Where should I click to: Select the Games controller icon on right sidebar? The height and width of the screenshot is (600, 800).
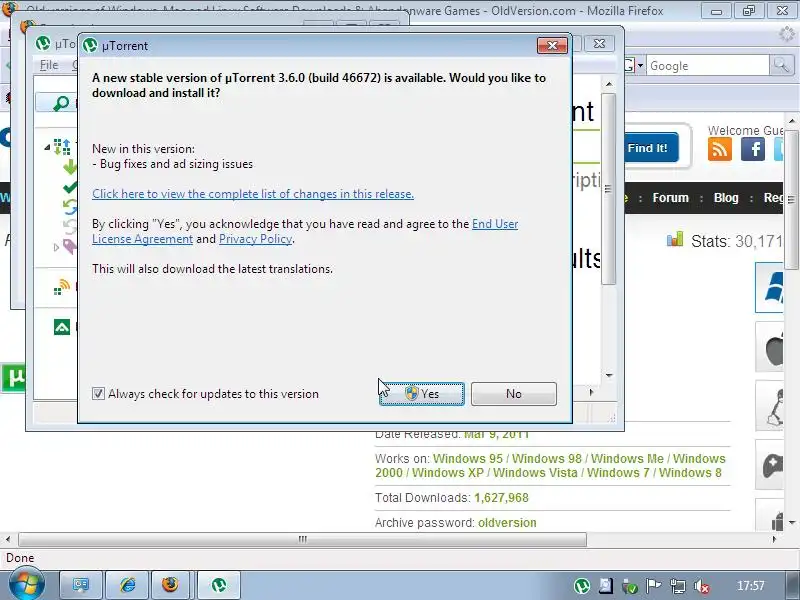pyautogui.click(x=770, y=465)
